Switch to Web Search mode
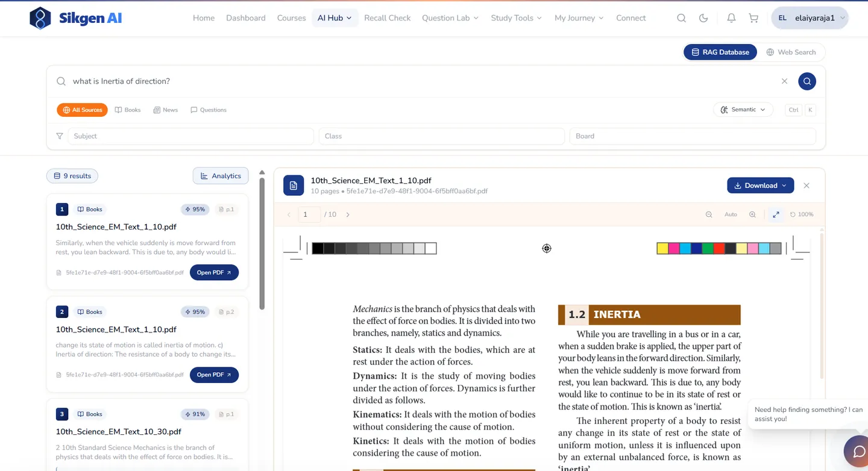Image resolution: width=868 pixels, height=471 pixels. click(791, 52)
